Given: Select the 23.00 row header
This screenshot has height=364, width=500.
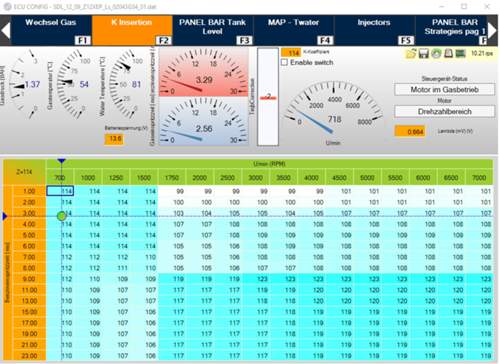Looking at the screenshot, I should click(x=29, y=356).
